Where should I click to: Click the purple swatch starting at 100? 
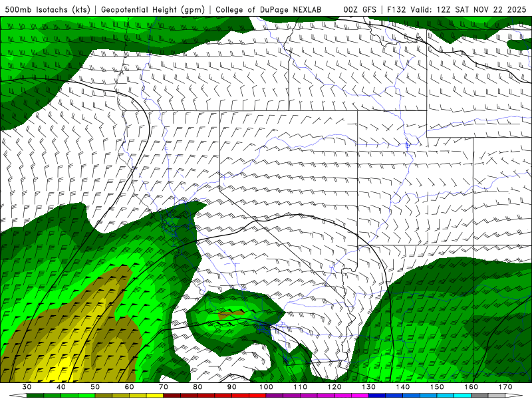275,396
